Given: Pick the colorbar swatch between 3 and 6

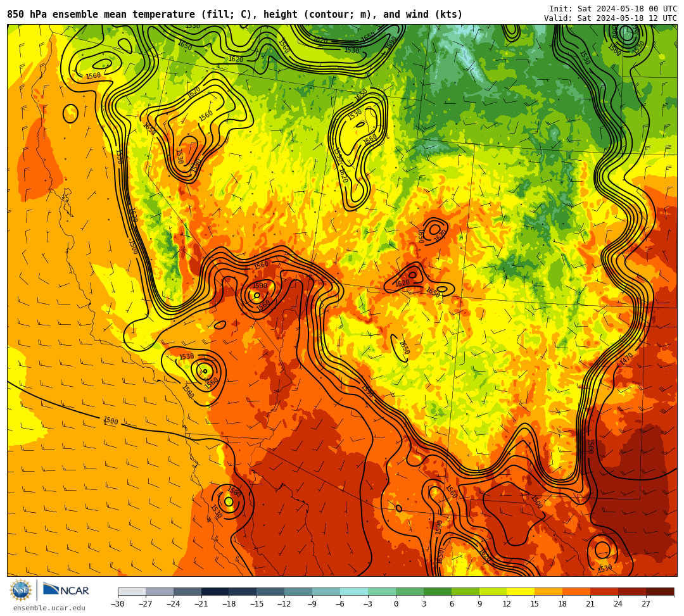Looking at the screenshot, I should [438, 591].
